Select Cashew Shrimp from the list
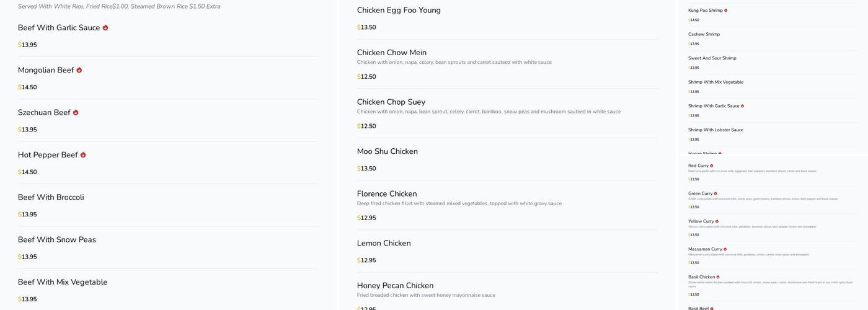This screenshot has width=868, height=310. (704, 35)
